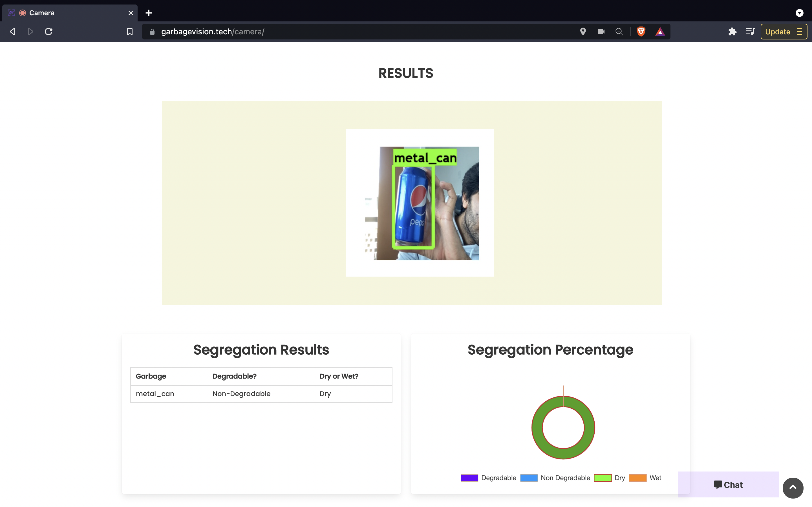The height and width of the screenshot is (507, 812).
Task: Expand the tab search dropdown arrow
Action: point(799,13)
